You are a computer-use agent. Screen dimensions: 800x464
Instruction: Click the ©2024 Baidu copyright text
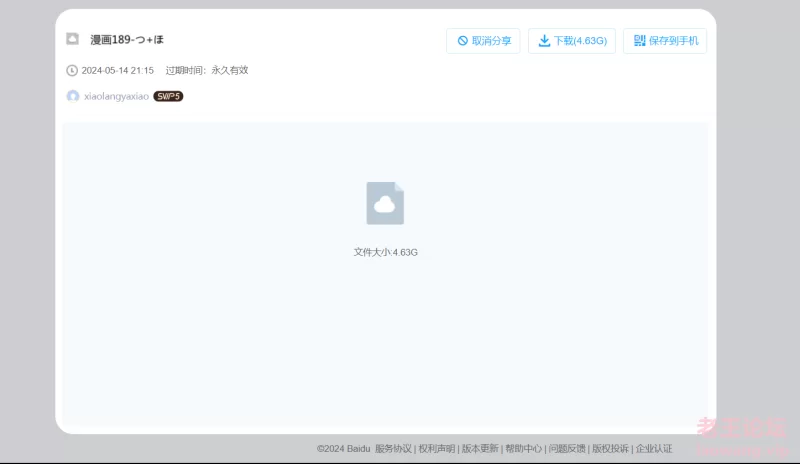(343, 449)
